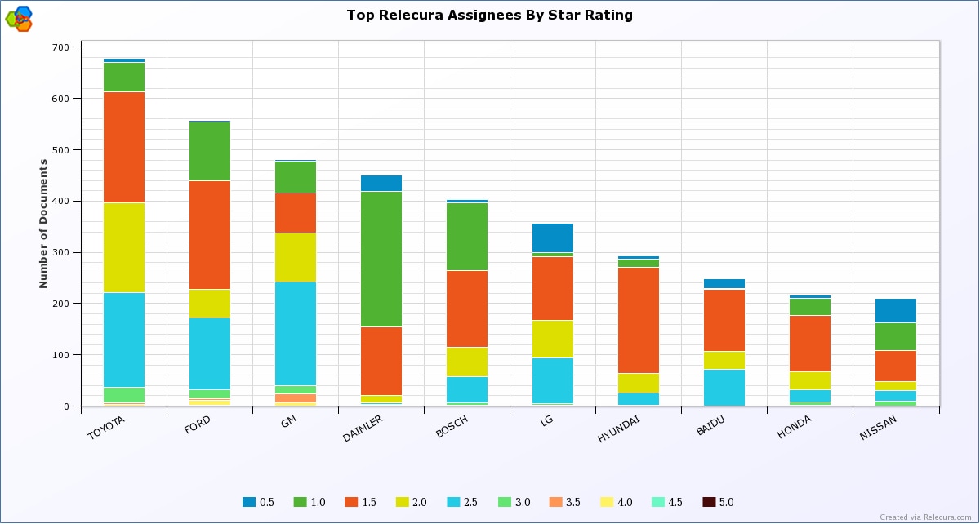980x524 pixels.
Task: Click the HONDA x-axis label
Action: pyautogui.click(x=794, y=427)
